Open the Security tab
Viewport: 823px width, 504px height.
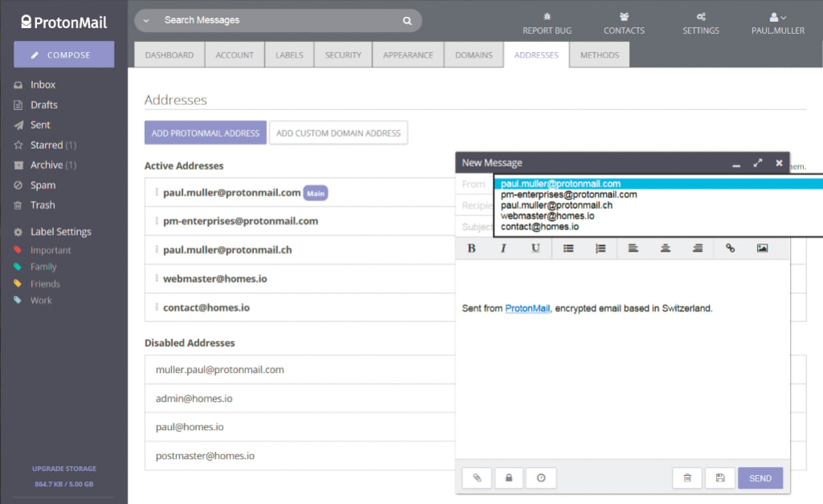342,55
